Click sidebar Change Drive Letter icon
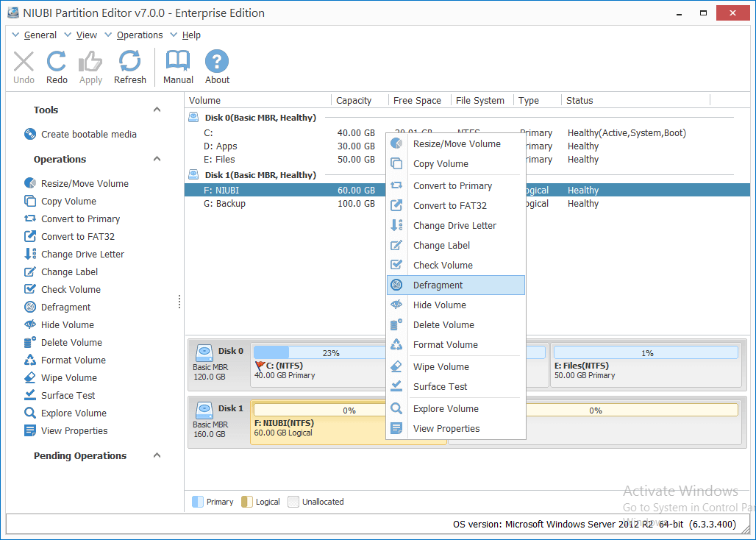 point(30,254)
